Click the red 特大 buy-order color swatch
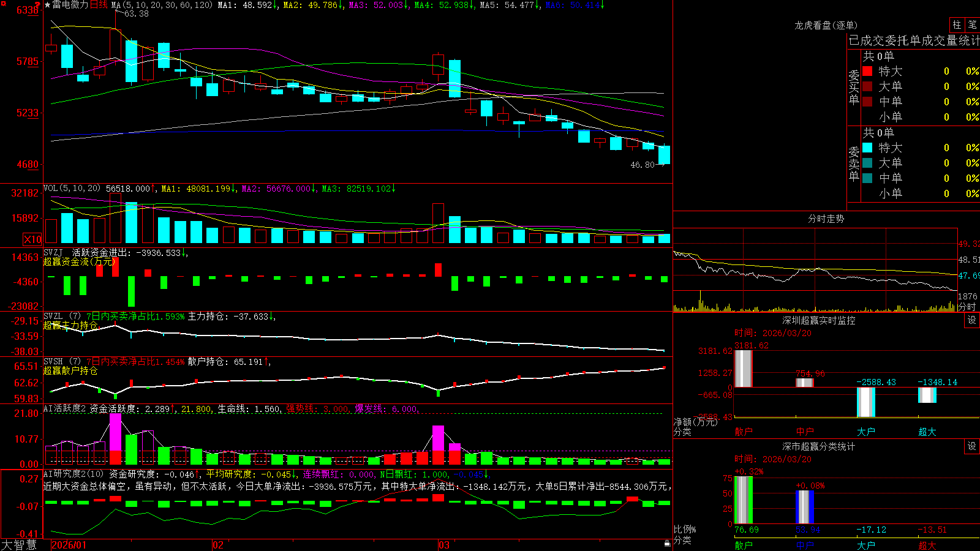The image size is (980, 551). click(867, 71)
